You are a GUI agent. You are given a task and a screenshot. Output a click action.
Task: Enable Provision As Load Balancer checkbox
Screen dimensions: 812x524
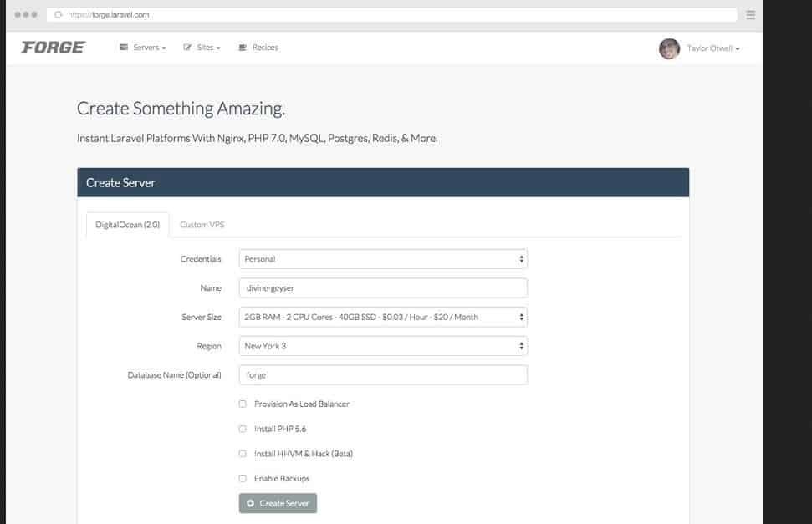[x=243, y=404]
